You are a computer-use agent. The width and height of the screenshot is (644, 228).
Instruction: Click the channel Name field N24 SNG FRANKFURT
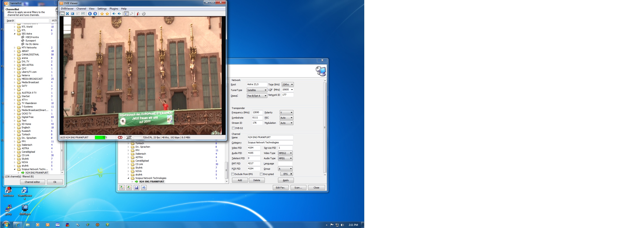pyautogui.click(x=270, y=137)
